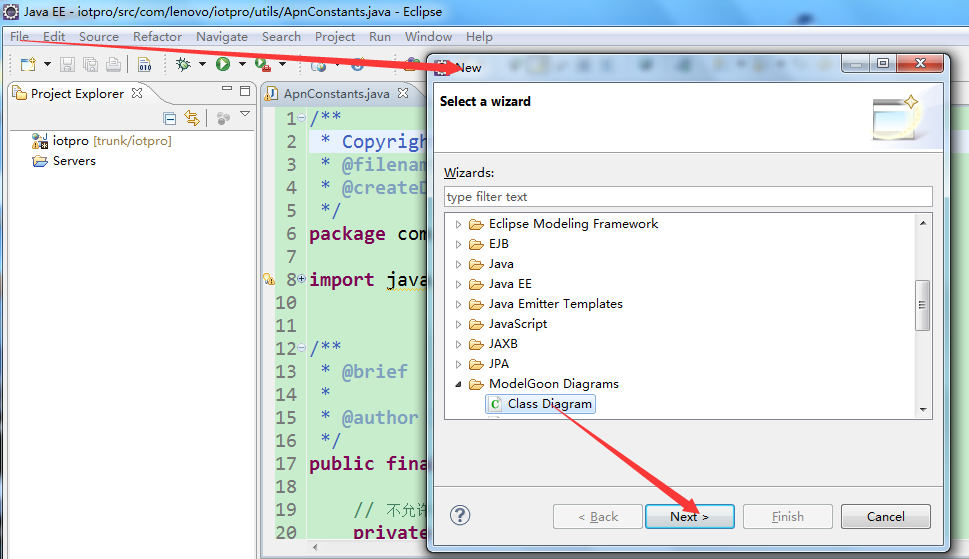The width and height of the screenshot is (969, 559).
Task: Open the Help menu
Action: (479, 36)
